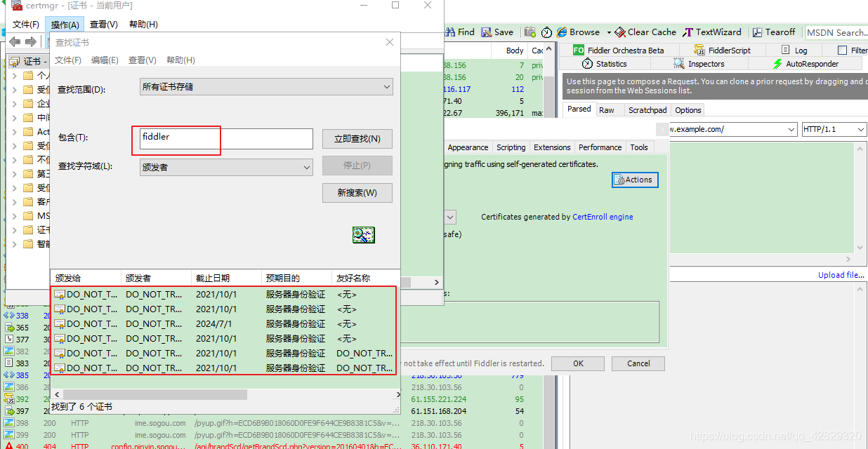868x449 pixels.
Task: Click the redirect icon of session 377
Action: pyautogui.click(x=9, y=340)
